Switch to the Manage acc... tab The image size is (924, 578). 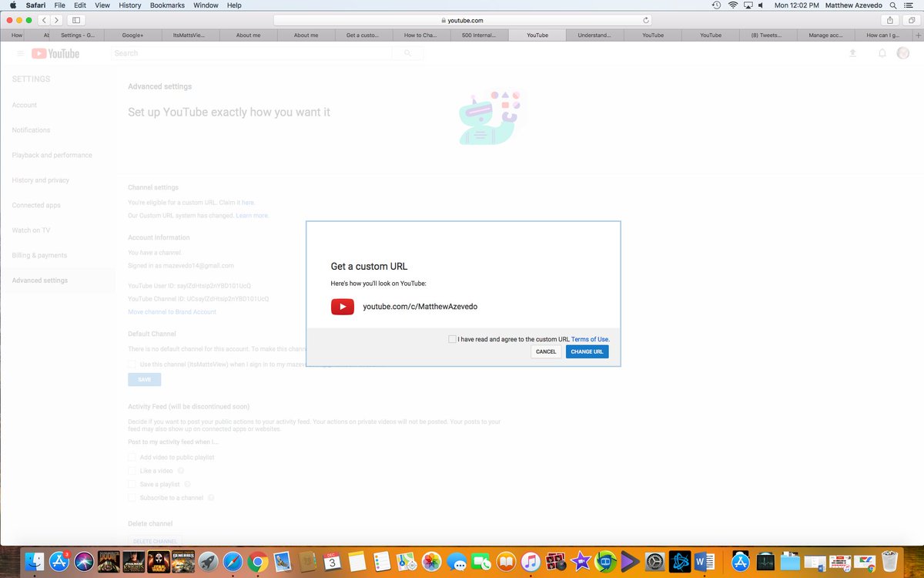[x=825, y=35]
